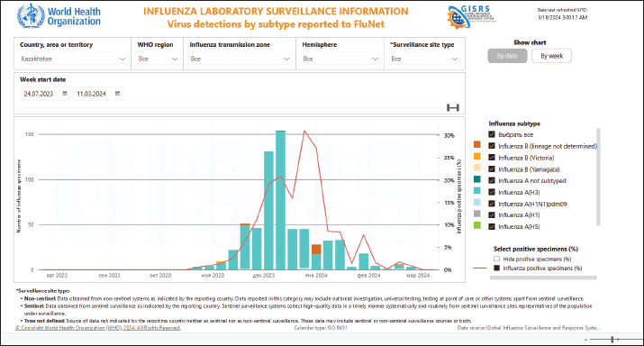
Task: Open calendar picker for start date 24.07.2023
Action: pyautogui.click(x=65, y=94)
